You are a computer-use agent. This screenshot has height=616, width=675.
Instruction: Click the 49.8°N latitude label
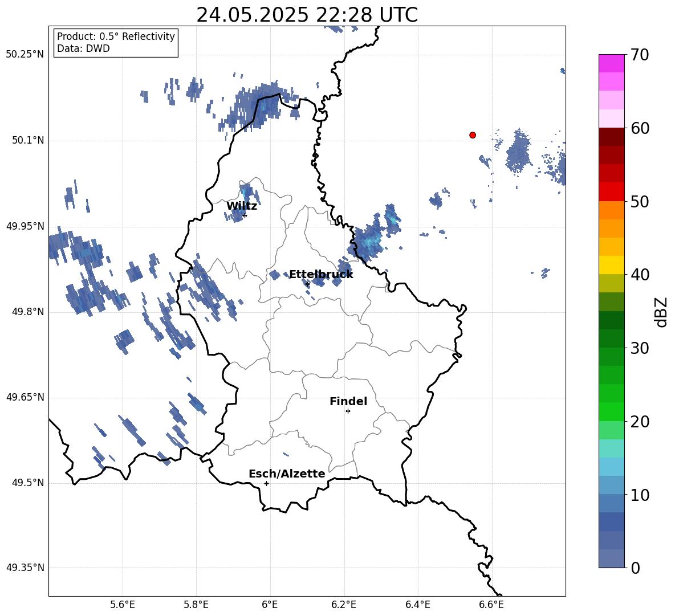(x=28, y=312)
